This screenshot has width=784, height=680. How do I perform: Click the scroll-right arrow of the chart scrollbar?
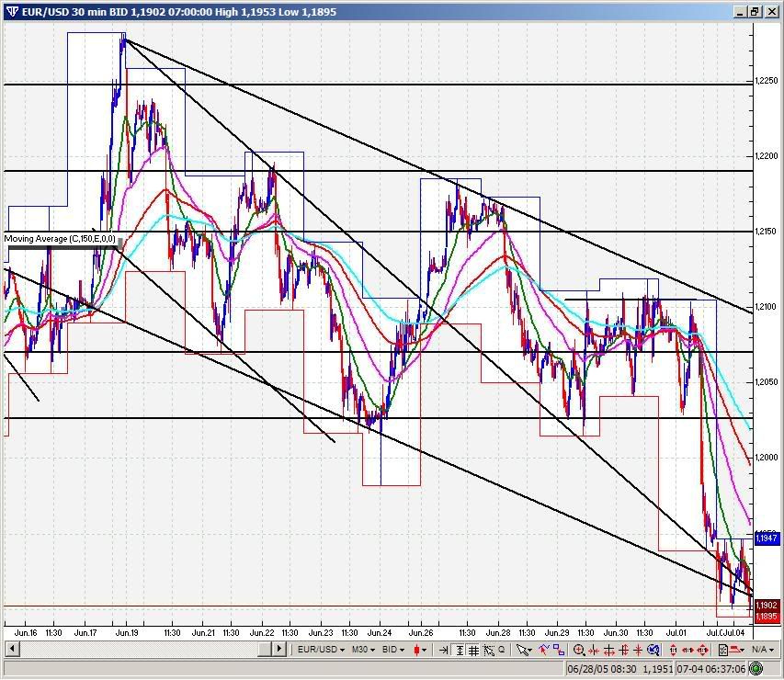(x=279, y=650)
